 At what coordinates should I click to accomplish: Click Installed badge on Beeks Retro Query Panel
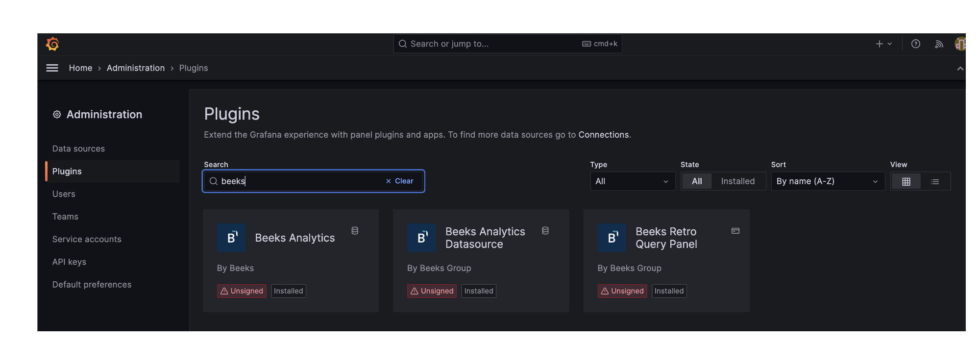click(x=669, y=291)
